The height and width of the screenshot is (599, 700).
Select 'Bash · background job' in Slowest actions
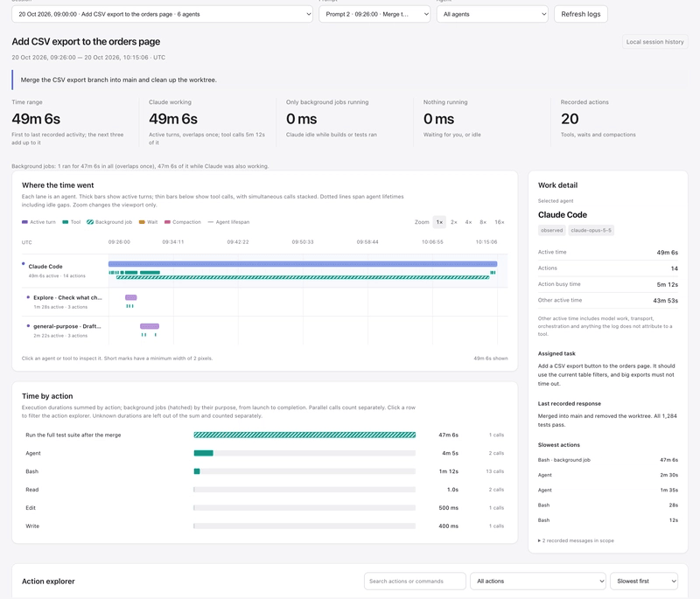[x=608, y=460]
